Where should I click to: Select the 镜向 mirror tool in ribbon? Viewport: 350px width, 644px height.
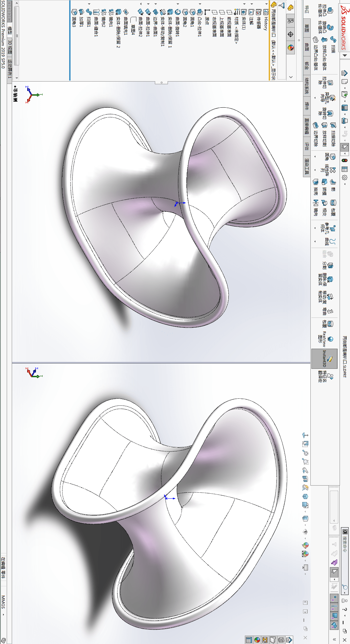[x=315, y=207]
